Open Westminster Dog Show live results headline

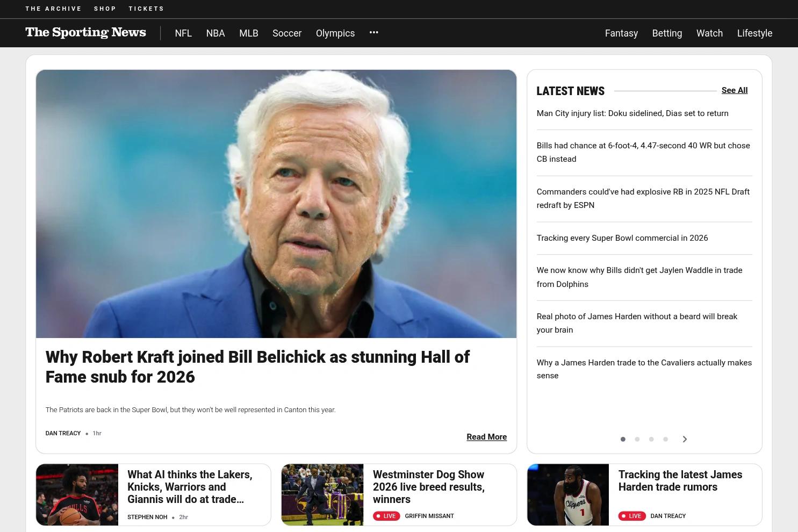coord(429,487)
